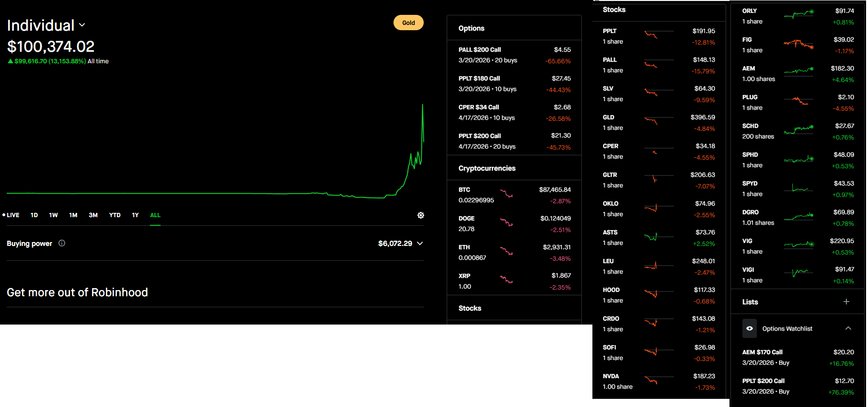This screenshot has height=407, width=868.
Task: Select the GLD stock row
Action: tap(659, 122)
